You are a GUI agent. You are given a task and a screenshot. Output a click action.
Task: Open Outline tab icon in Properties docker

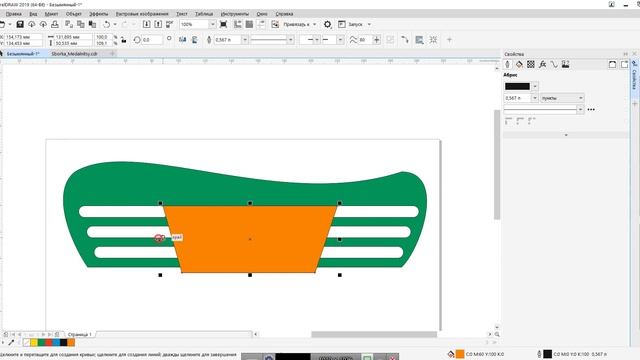(x=507, y=64)
